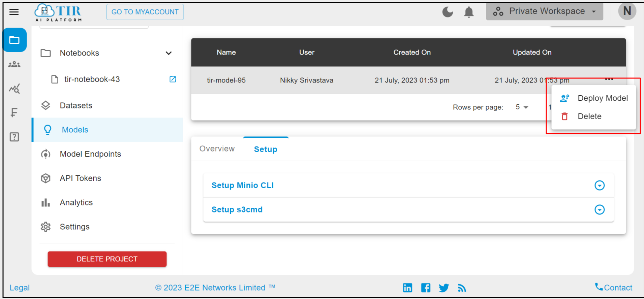
Task: Click the Updated On column header
Action: point(532,52)
